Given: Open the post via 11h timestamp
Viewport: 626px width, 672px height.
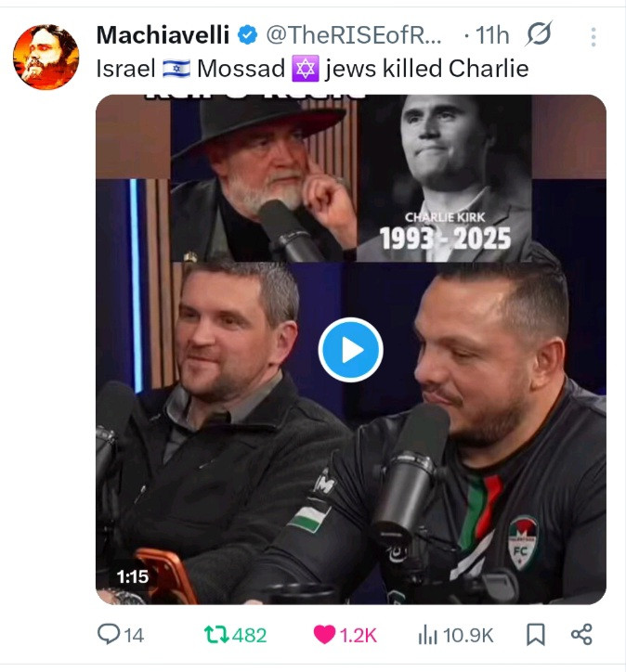Looking at the screenshot, I should click(x=492, y=35).
